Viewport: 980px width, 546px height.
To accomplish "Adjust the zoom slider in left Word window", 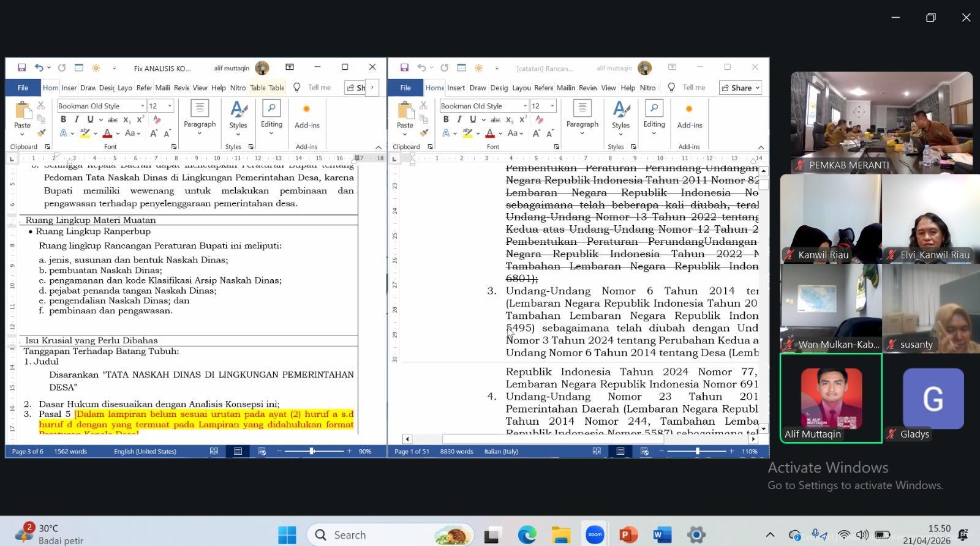I will [x=312, y=451].
